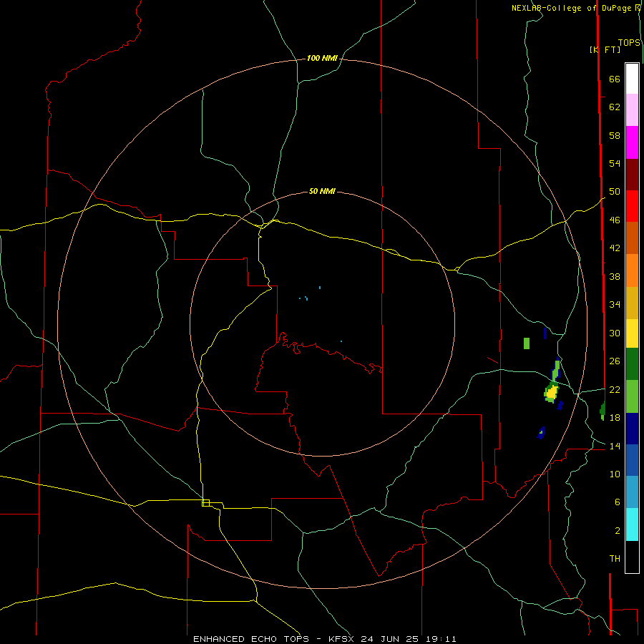Screen dimensions: 644x644
Task: Click legend value '26'
Action: pos(615,361)
